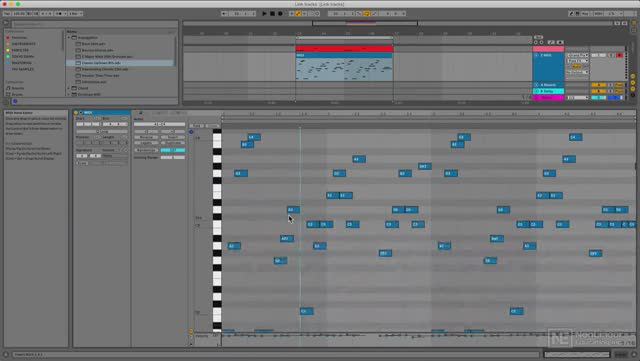Select the tempo field in the control bar
The image size is (640, 361).
pyautogui.click(x=19, y=13)
